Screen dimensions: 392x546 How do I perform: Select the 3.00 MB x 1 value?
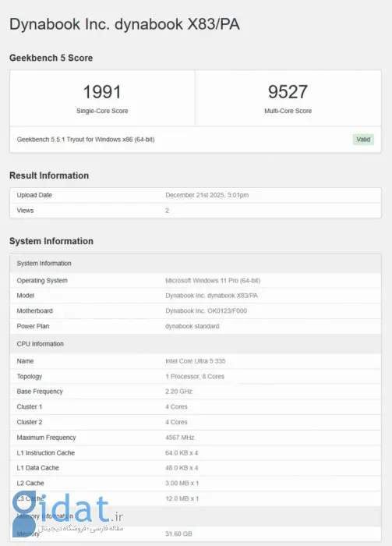point(182,483)
